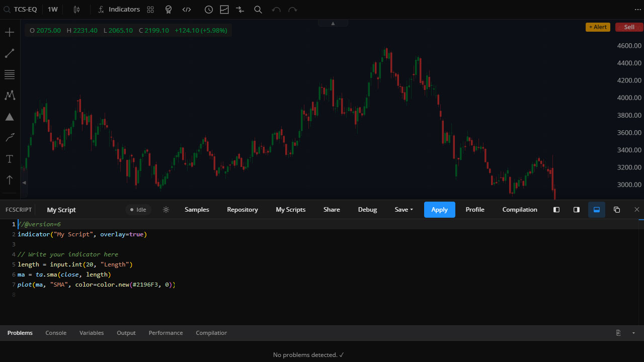Click the clock icon in toolbar
Screen dimensions: 644x362
209,9
